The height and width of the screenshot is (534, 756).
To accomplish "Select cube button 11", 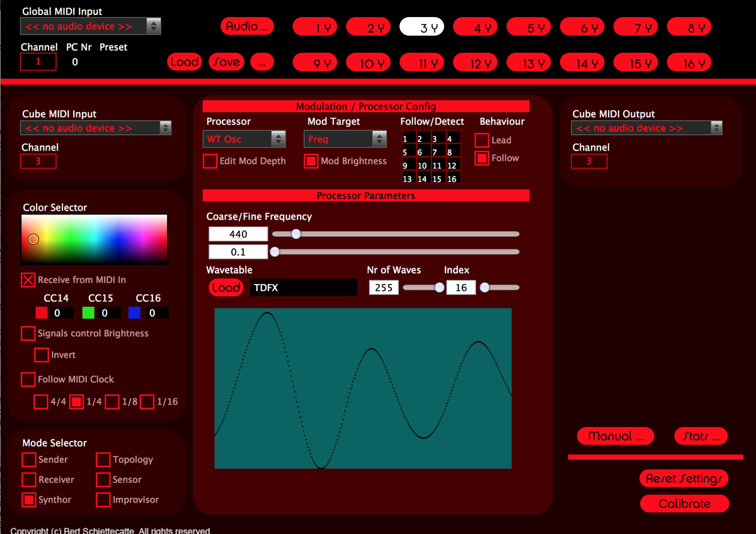I will (x=422, y=62).
